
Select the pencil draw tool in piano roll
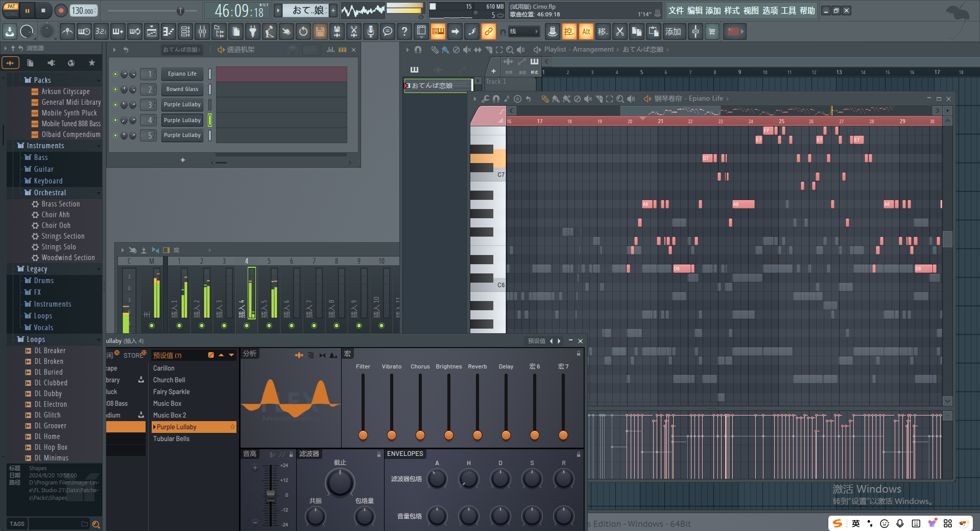(x=545, y=99)
